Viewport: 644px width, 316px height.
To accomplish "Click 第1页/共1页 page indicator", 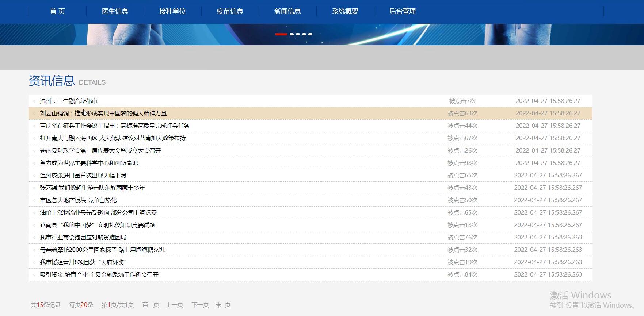I will tap(118, 305).
